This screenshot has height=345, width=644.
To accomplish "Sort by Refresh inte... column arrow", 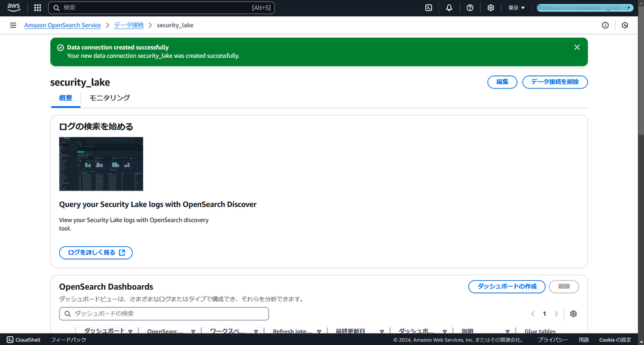I will (319, 331).
